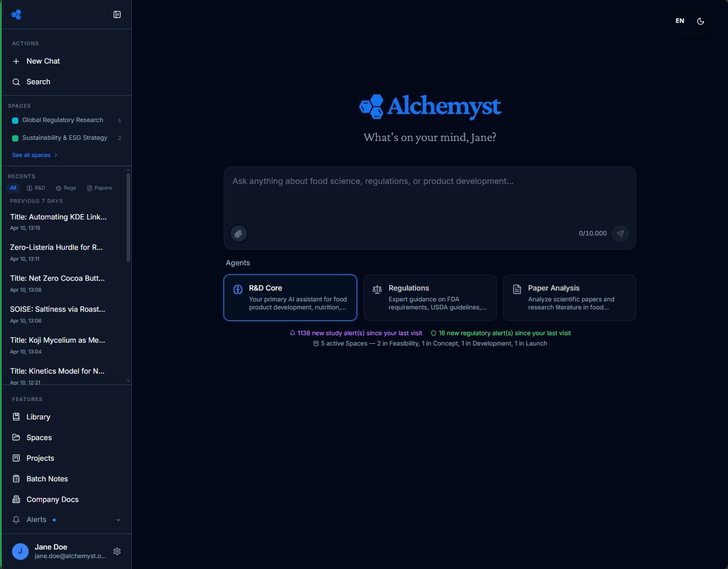Expand the Alerts chevron in the sidebar
Screen dimensions: 728x569
118,520
